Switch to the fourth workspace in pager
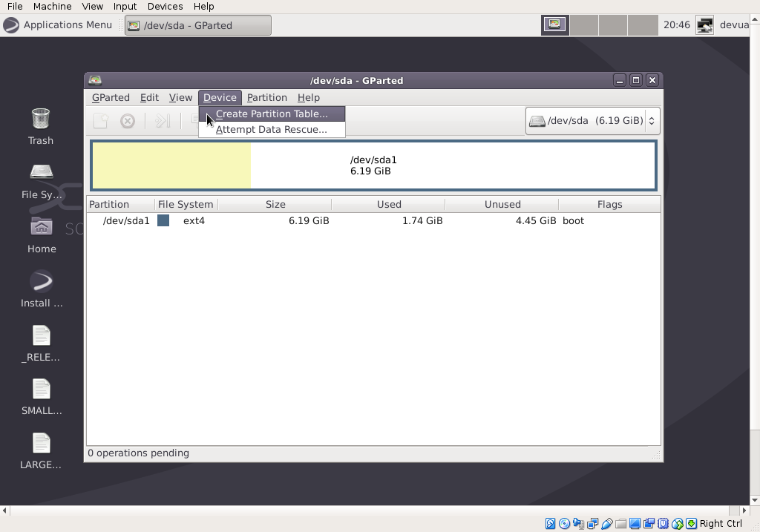The height and width of the screenshot is (532, 760). click(643, 25)
